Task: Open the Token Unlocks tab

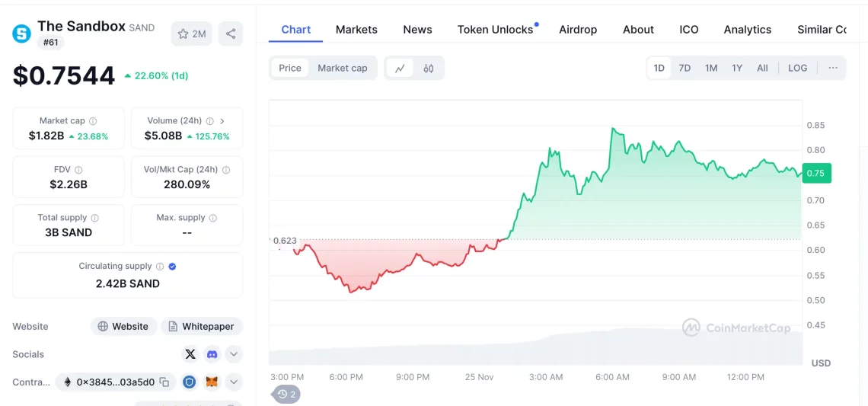Action: coord(495,30)
